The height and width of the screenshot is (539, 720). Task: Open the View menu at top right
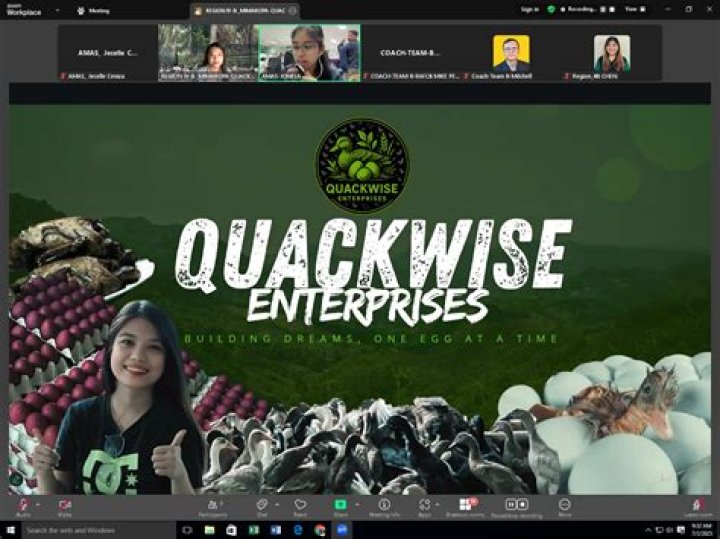[x=632, y=9]
